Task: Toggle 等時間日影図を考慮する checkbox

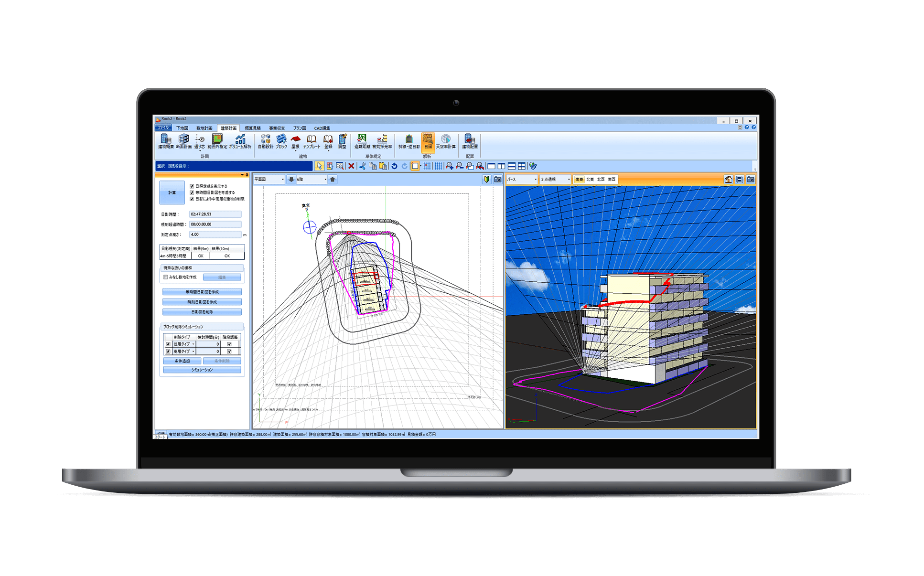Action: tap(192, 192)
